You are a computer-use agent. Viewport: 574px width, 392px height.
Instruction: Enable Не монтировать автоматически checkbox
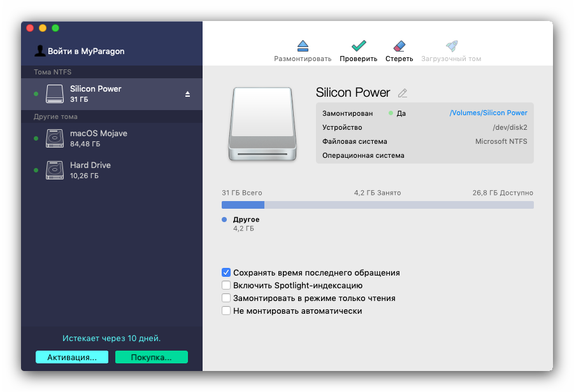[226, 311]
